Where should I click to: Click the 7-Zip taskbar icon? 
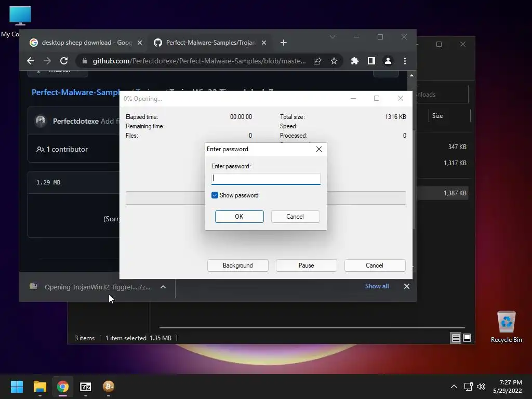point(86,387)
